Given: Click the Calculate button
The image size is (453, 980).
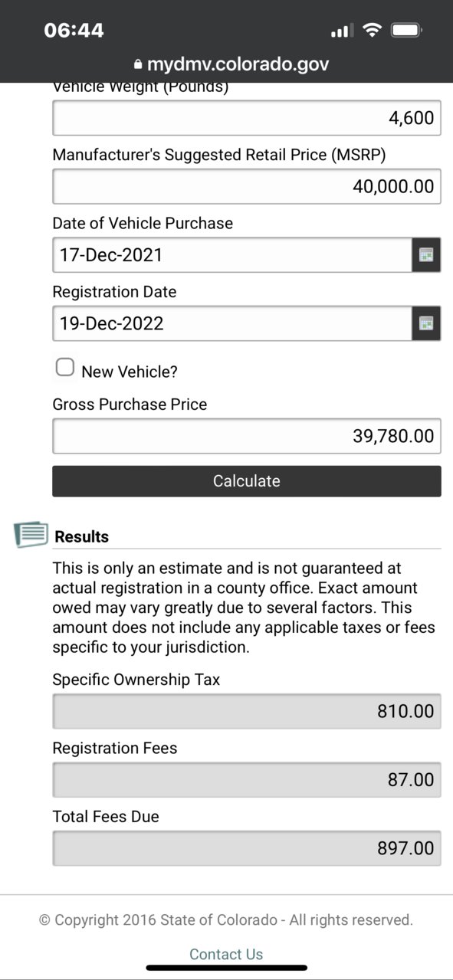Looking at the screenshot, I should tap(247, 481).
